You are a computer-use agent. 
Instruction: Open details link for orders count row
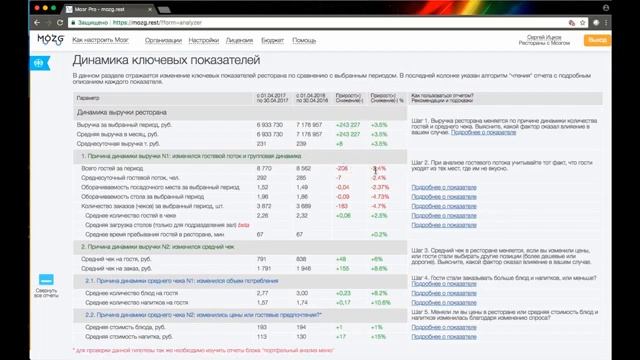tap(444, 206)
